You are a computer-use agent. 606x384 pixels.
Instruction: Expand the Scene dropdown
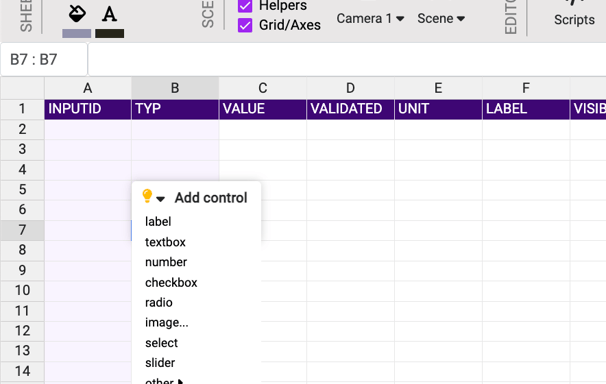pyautogui.click(x=441, y=18)
